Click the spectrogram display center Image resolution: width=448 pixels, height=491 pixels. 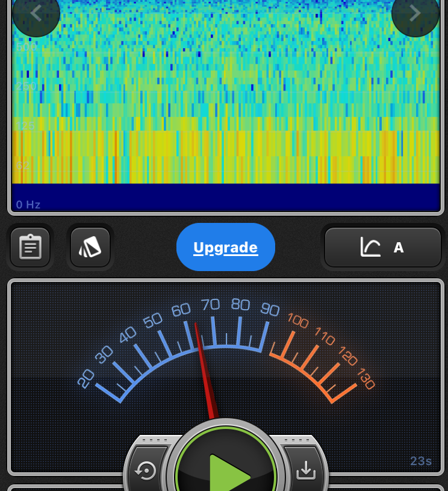point(226,90)
